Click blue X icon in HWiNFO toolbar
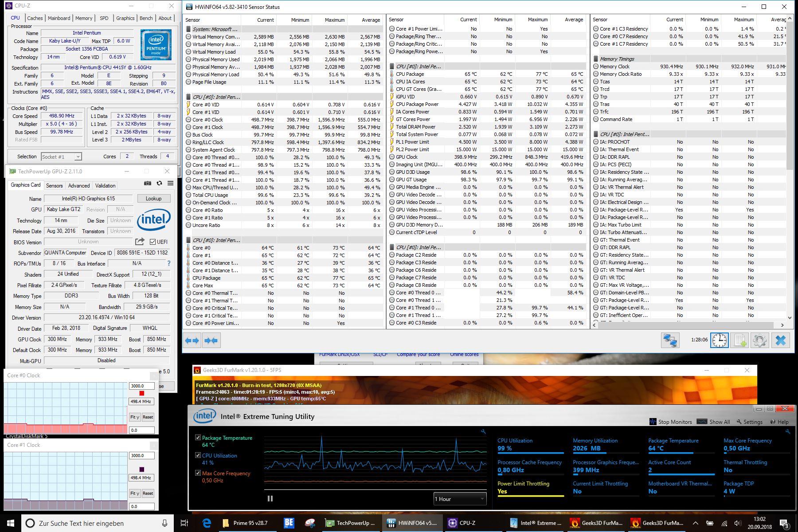Image resolution: width=798 pixels, height=532 pixels. tap(781, 340)
